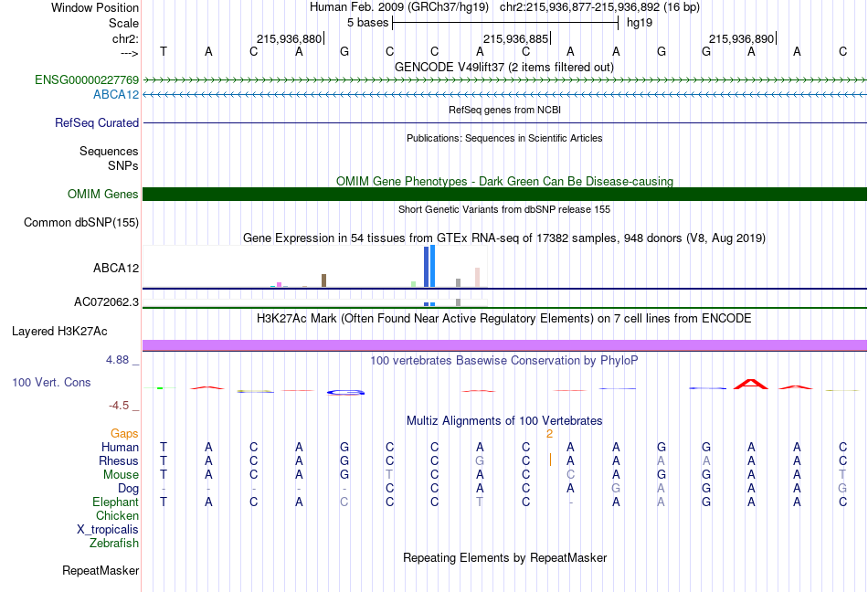Click Repeating Elements by RepeatMasker title
Viewport: 868px width, 592px height.
(x=504, y=557)
